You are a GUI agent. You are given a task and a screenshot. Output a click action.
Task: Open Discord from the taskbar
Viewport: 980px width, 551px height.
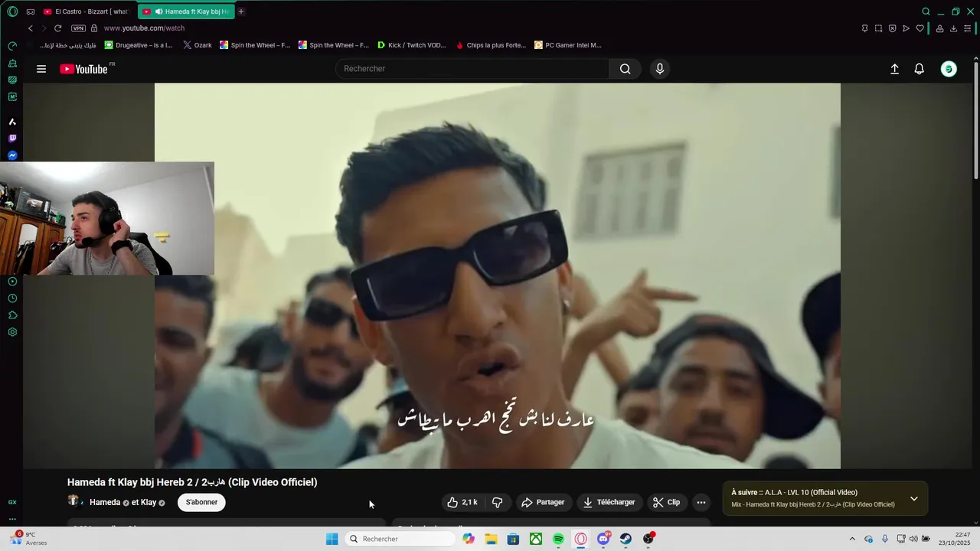pos(603,539)
